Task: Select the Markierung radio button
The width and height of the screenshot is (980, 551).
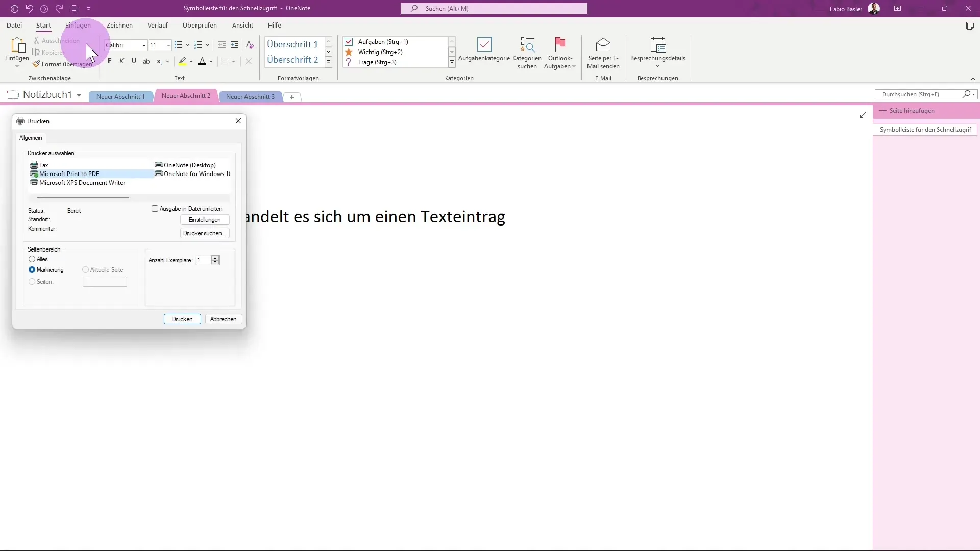Action: [x=32, y=270]
